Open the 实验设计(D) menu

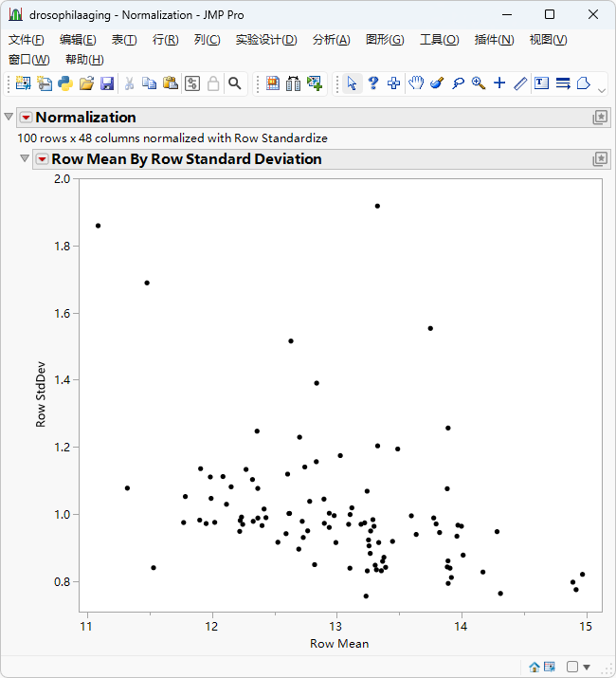(266, 40)
